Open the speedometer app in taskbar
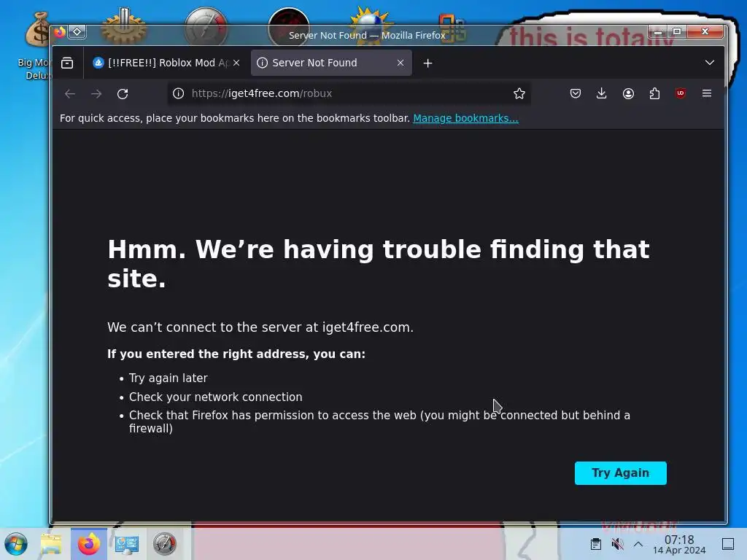 click(165, 544)
